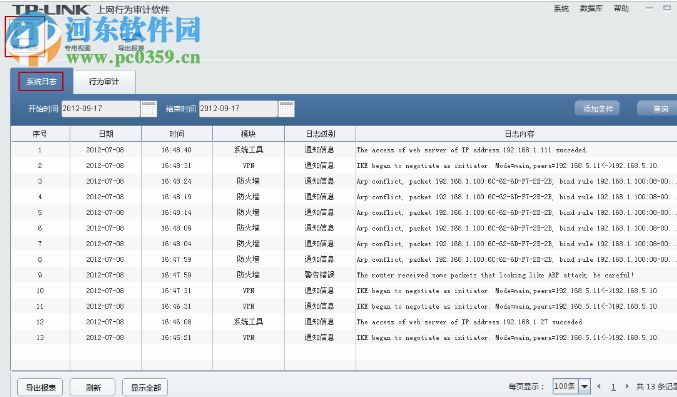Select the 16:48:19 time cell

coord(177,197)
